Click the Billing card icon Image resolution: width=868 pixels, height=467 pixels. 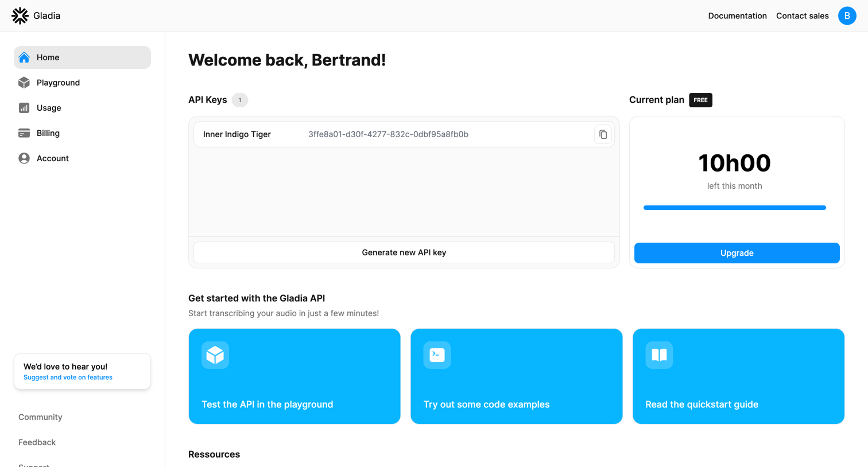tap(24, 133)
